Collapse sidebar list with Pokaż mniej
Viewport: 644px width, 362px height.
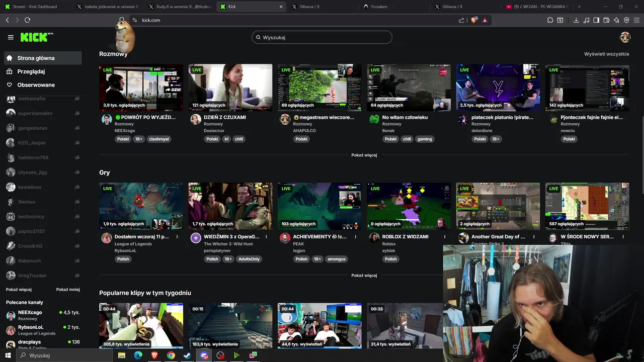pos(68,290)
